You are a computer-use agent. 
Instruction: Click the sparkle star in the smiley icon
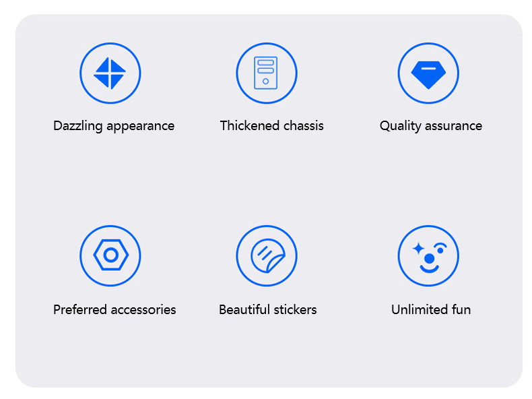tap(418, 248)
